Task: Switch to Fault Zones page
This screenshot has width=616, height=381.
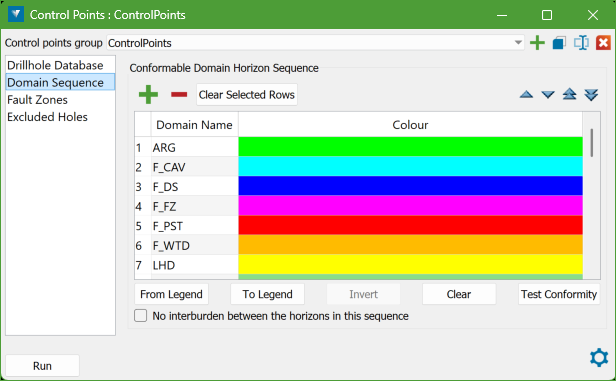Action: [x=60, y=99]
